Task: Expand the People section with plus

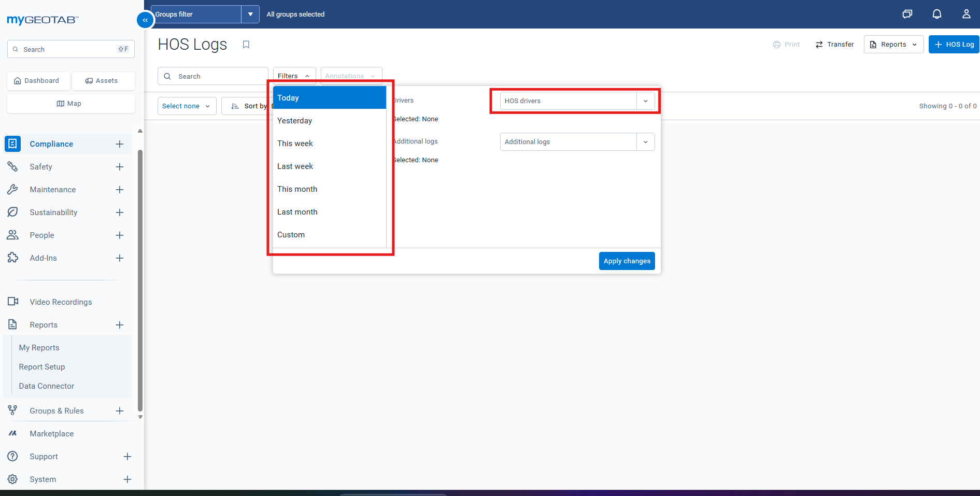Action: coord(120,235)
